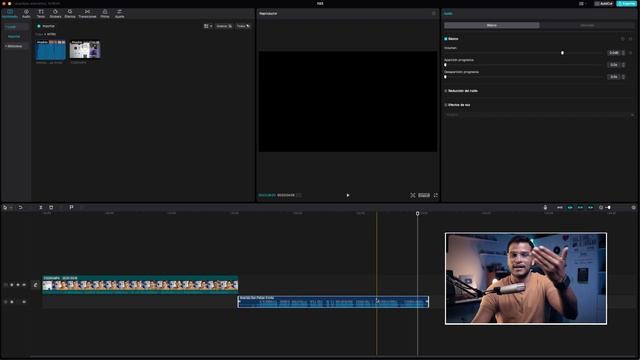Open timeline settings icon at far right
The height and width of the screenshot is (360, 640).
(x=633, y=208)
